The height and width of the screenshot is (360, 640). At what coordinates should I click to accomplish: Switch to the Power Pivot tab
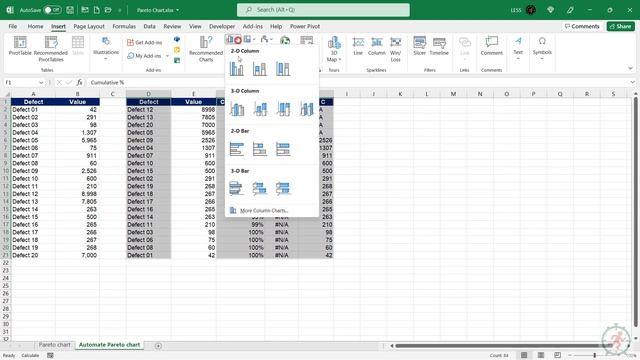pos(305,26)
